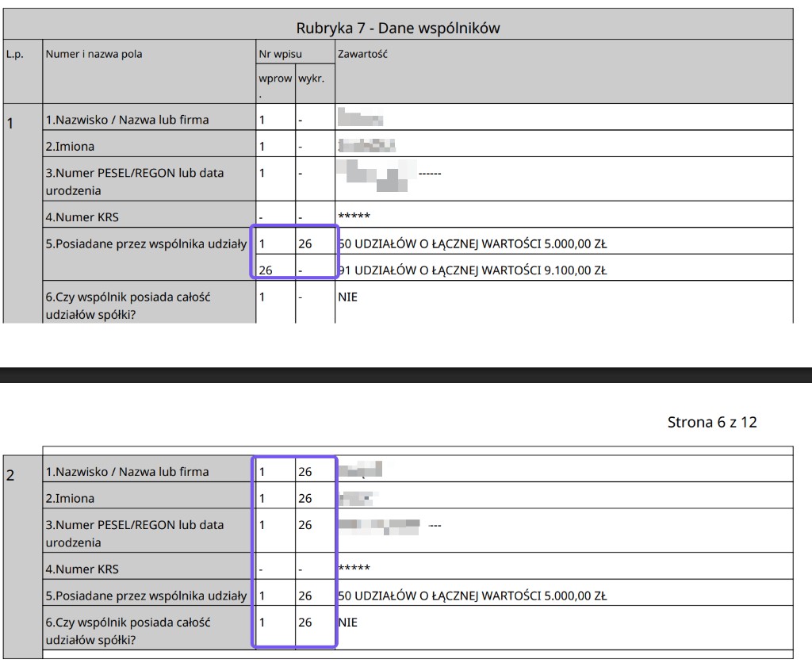Select the 'wprow' sub-column header
812x663 pixels.
coord(275,79)
